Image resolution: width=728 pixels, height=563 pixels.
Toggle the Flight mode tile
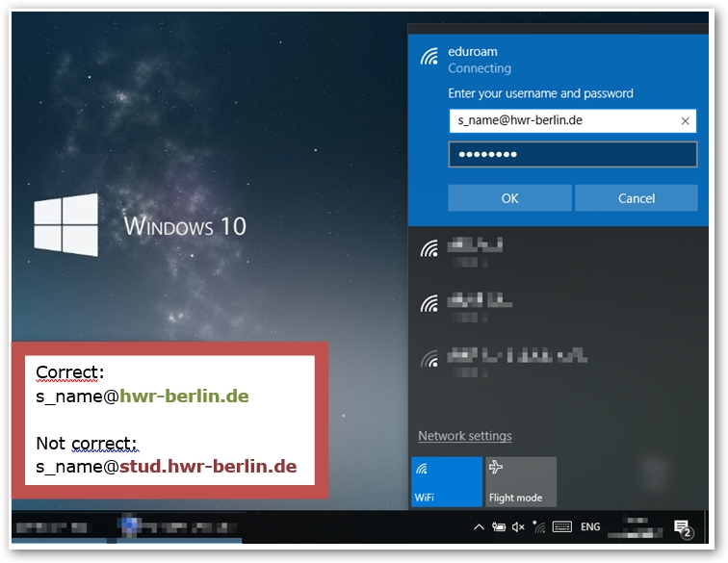click(x=521, y=481)
